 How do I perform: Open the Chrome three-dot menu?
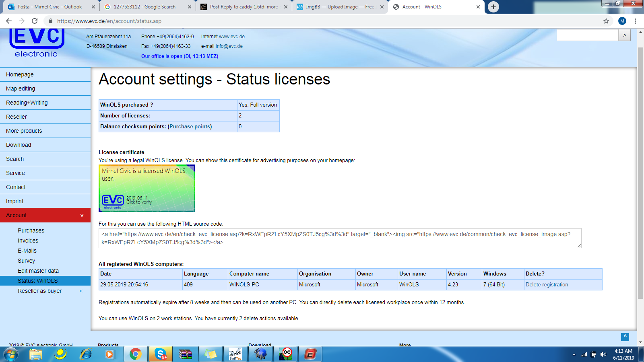pos(635,21)
